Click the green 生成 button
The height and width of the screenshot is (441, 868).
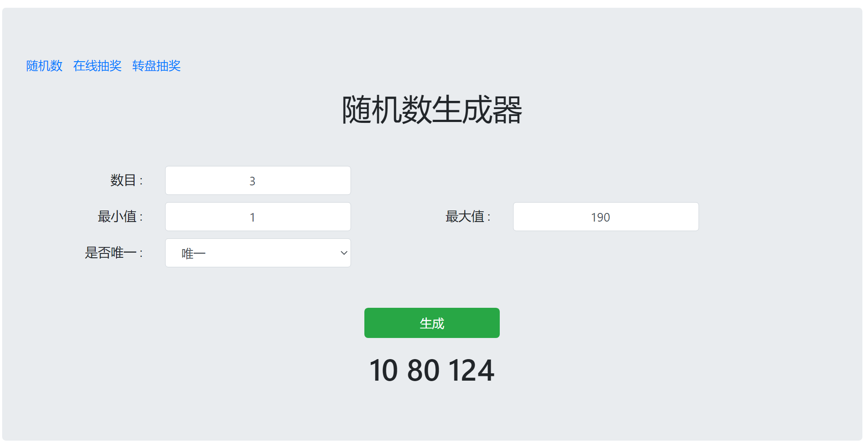tap(432, 323)
